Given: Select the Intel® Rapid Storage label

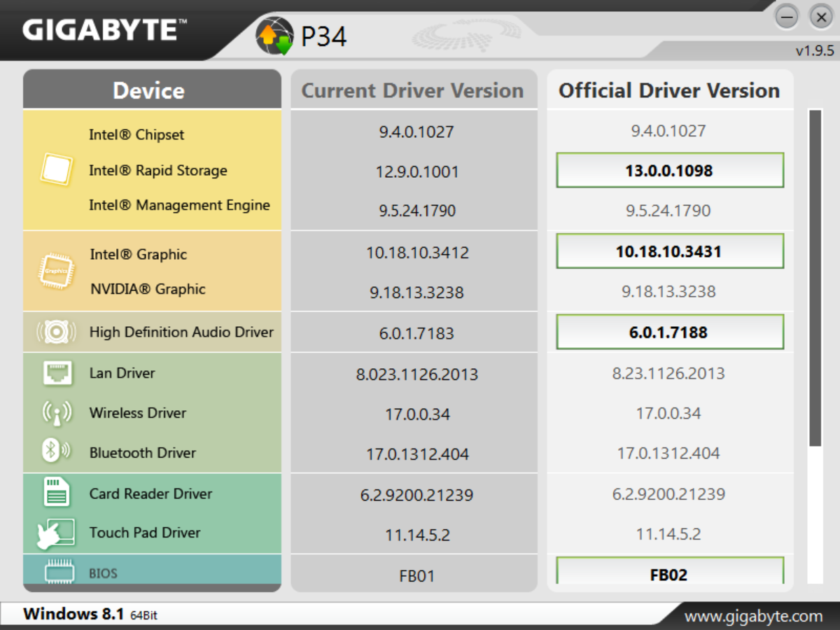Looking at the screenshot, I should pos(158,170).
